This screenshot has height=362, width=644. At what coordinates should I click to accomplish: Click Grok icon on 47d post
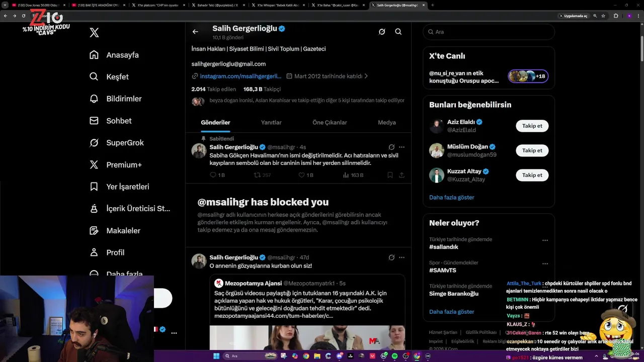coord(391,257)
